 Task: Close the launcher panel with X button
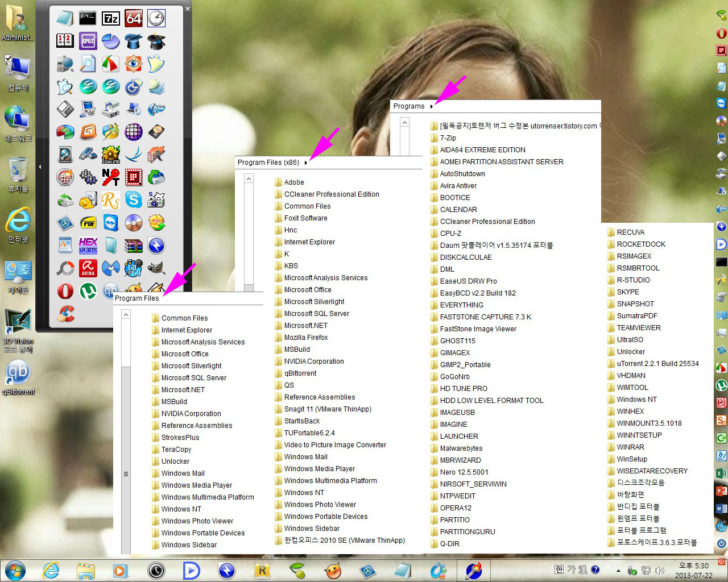[188, 9]
